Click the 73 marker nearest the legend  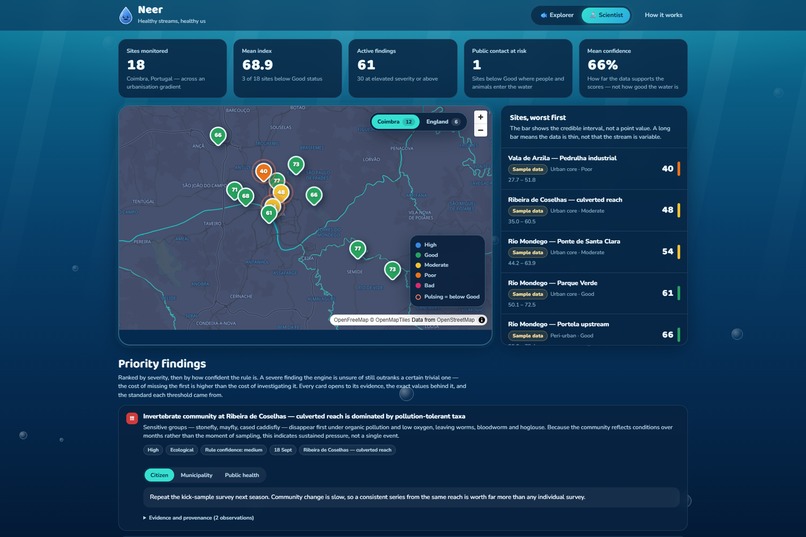[392, 270]
